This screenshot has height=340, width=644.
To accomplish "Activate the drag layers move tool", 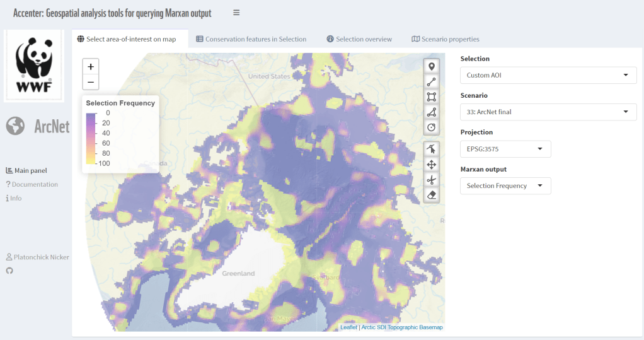I will pyautogui.click(x=432, y=165).
